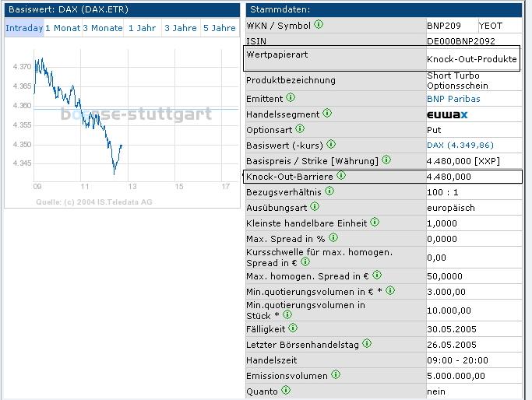Click the last trading day 26.05.2005
The width and height of the screenshot is (532, 400).
click(452, 345)
